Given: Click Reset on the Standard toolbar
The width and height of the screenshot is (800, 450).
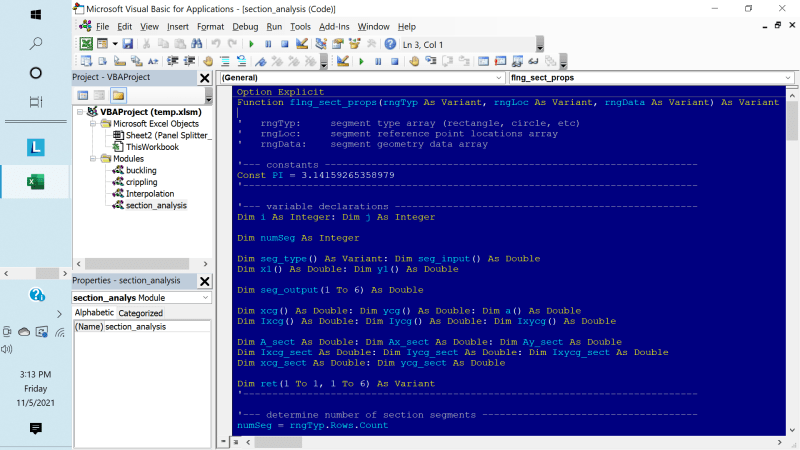Looking at the screenshot, I should [285, 44].
